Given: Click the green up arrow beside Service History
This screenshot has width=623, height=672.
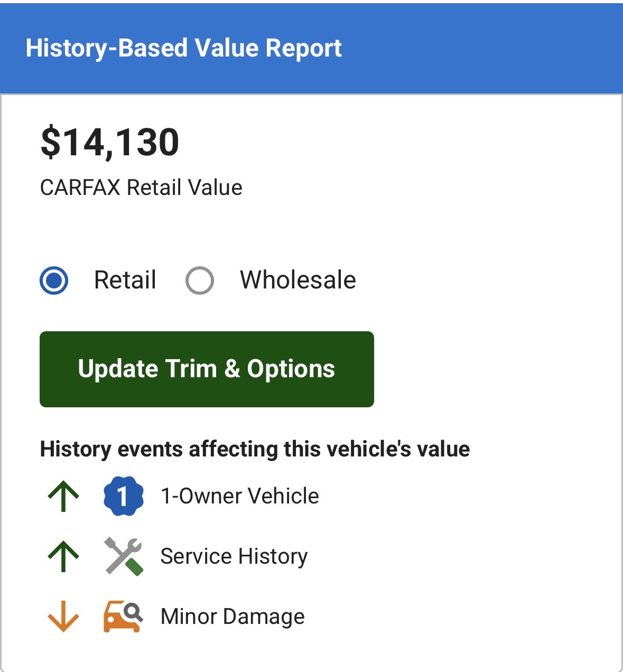Looking at the screenshot, I should [63, 556].
